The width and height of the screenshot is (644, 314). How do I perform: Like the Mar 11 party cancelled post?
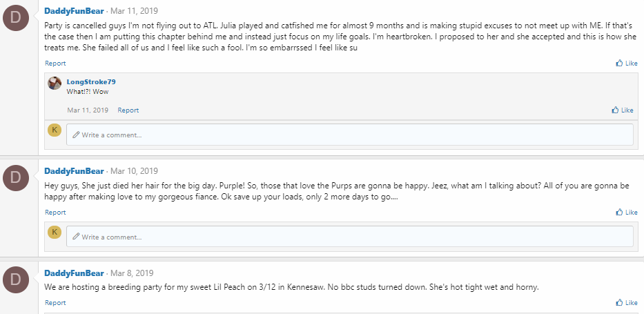click(627, 63)
